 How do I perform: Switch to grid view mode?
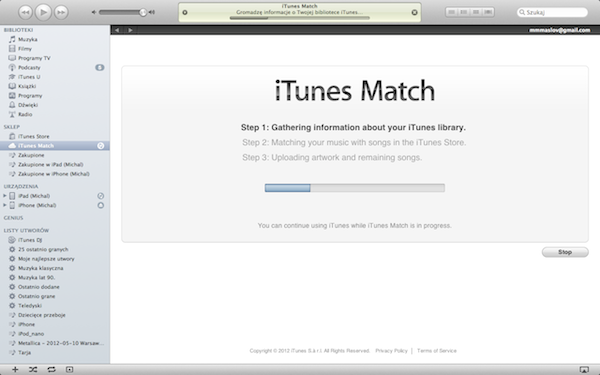[x=476, y=12]
